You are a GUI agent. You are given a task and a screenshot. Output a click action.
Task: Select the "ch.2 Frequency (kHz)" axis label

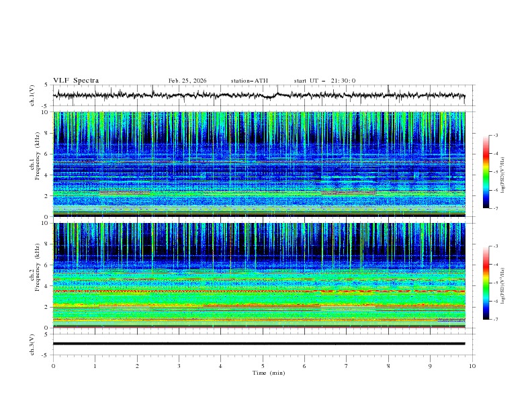pos(35,267)
